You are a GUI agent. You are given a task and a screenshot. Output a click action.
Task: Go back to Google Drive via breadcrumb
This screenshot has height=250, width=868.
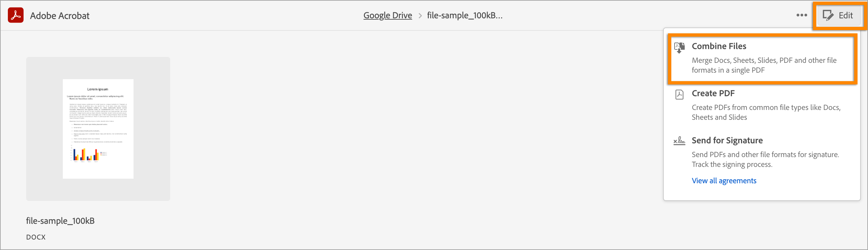coord(388,15)
